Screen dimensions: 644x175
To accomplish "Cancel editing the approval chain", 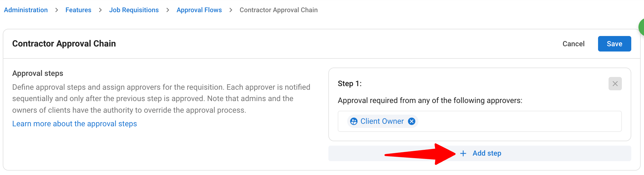I will click(573, 44).
